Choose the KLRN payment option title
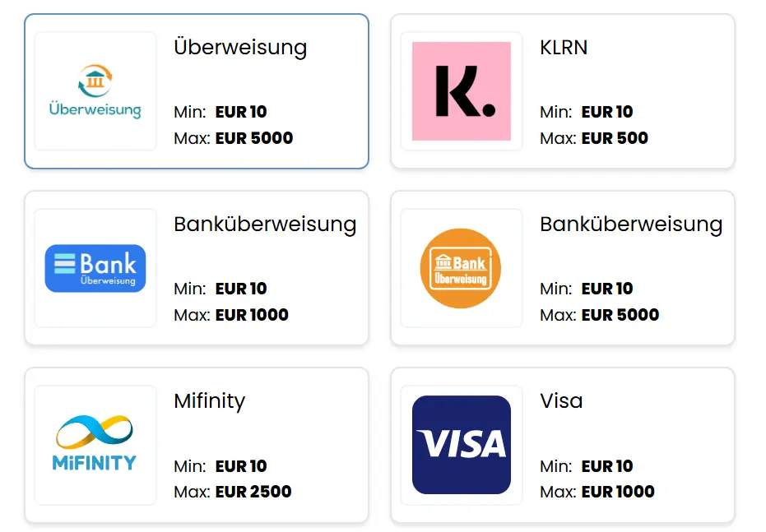Screen dimensions: 766x532 [564, 48]
